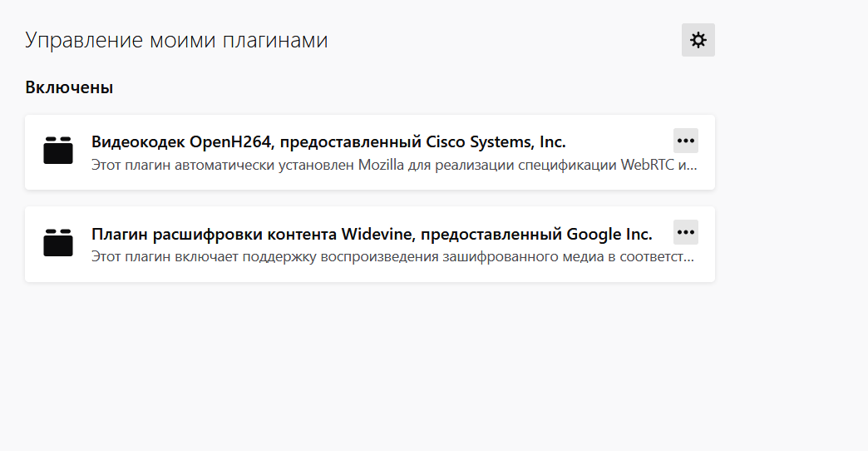Click the word Mozilla in OpenH264 description

(x=381, y=165)
